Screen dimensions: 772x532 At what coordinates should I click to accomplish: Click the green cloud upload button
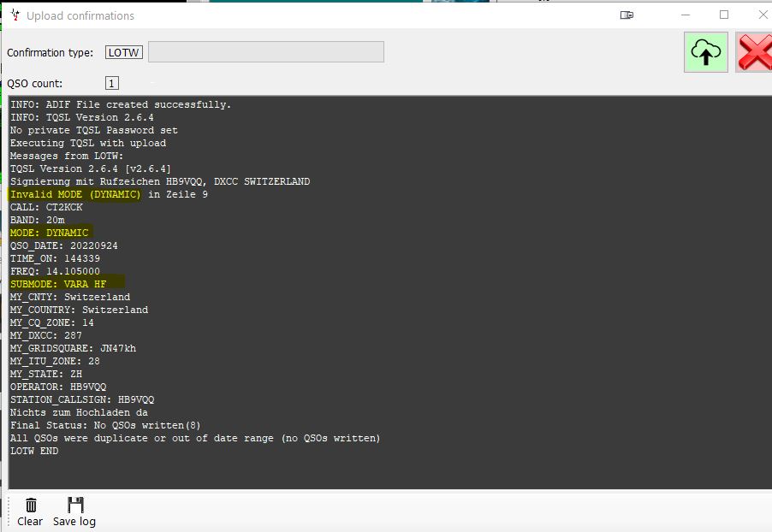click(705, 52)
